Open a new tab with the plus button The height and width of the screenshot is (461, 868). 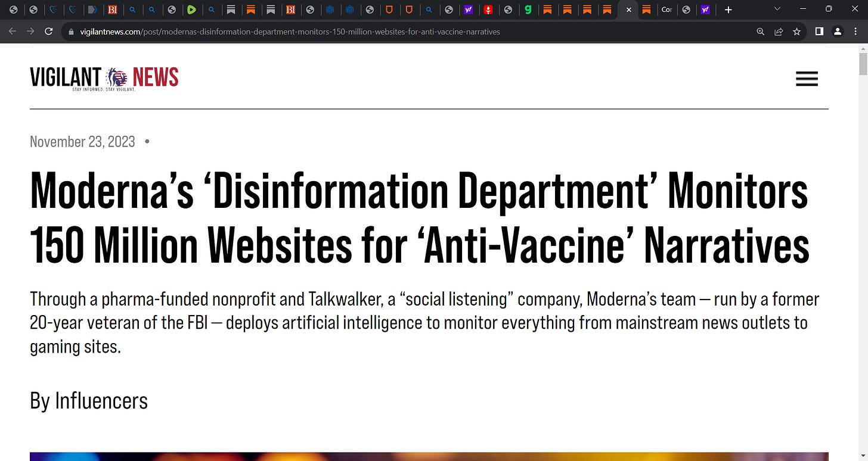click(728, 10)
